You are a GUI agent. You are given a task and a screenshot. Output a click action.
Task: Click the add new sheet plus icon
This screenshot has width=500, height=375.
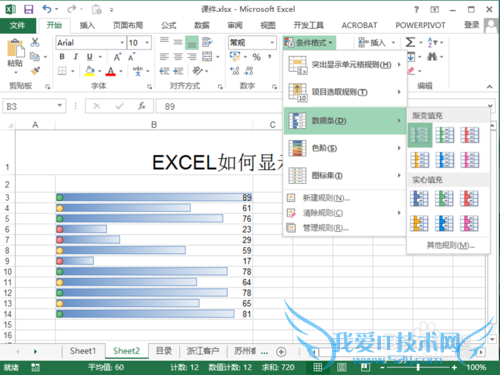(281, 352)
